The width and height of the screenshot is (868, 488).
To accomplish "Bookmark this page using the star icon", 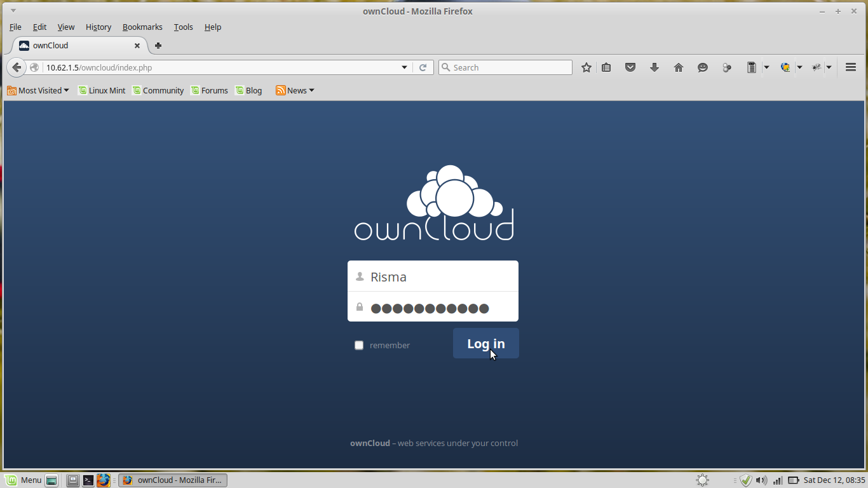I will tap(586, 67).
